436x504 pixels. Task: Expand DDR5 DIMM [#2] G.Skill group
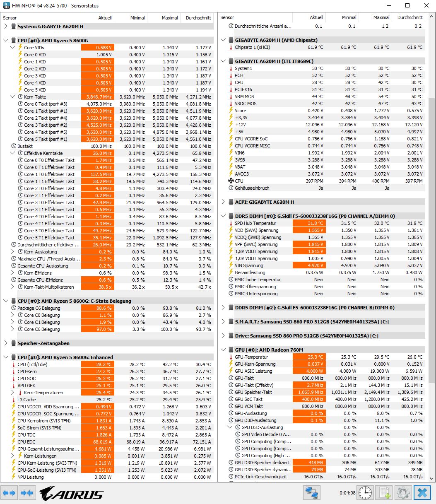(x=223, y=308)
